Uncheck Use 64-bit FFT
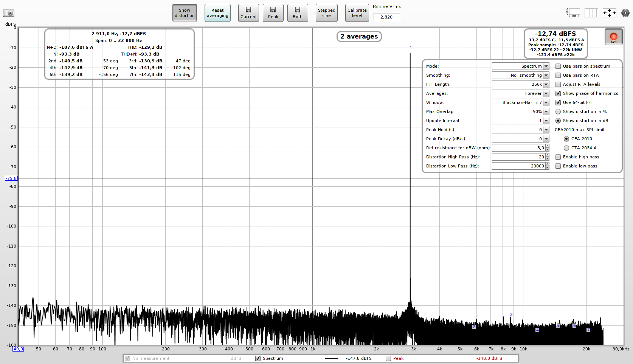Screen dimensions: 633x364 pos(558,102)
